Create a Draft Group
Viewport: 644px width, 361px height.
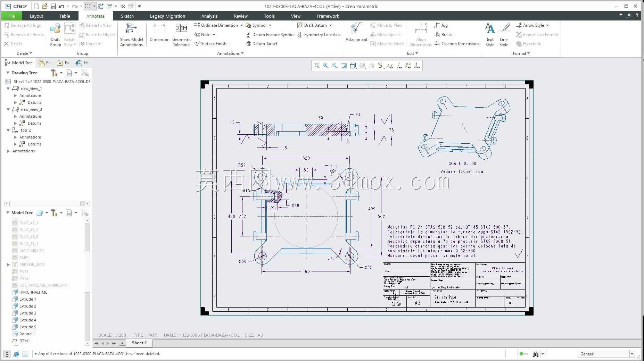[x=55, y=35]
